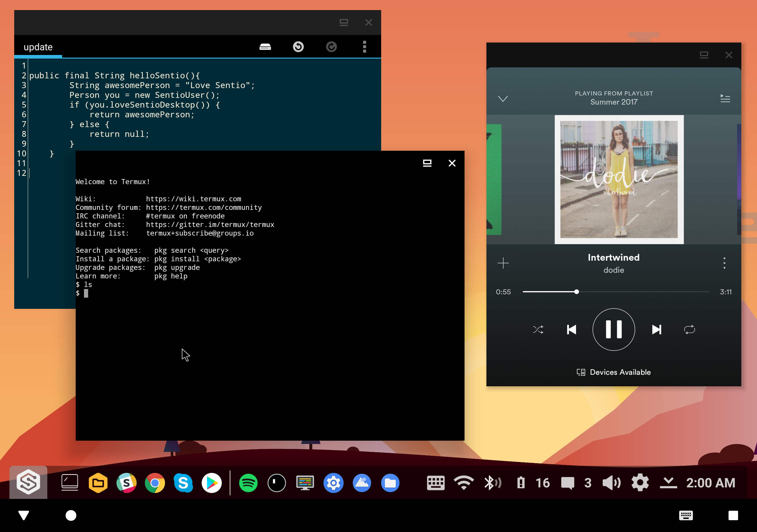
Task: Select the update tab in the code editor
Action: [x=38, y=47]
